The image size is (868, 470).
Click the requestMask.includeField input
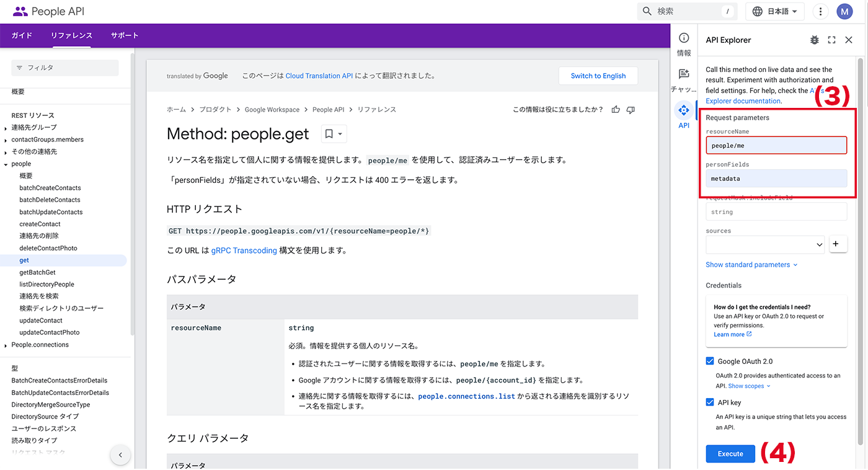click(x=776, y=212)
